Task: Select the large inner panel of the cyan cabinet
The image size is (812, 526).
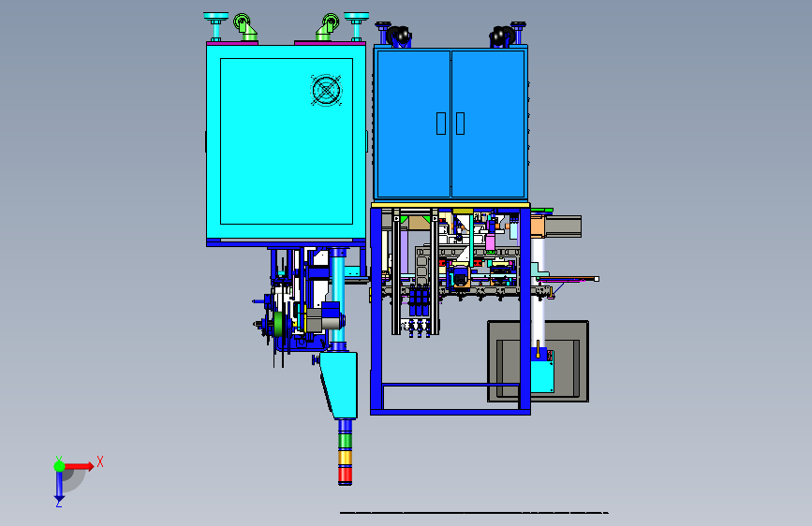Action: click(287, 141)
